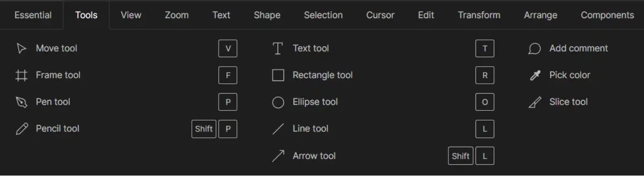The width and height of the screenshot is (644, 176).
Task: Open the Transform tab
Action: 479,15
